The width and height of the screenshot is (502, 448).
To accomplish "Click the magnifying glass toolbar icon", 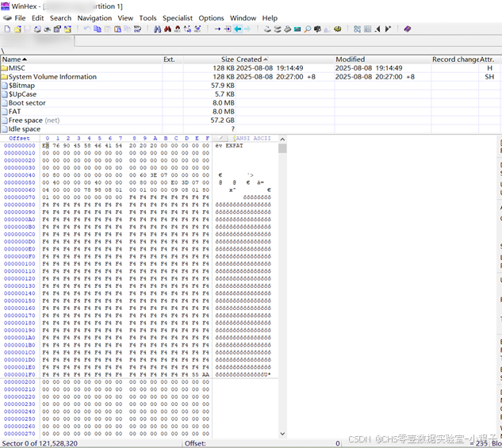I will [308, 29].
